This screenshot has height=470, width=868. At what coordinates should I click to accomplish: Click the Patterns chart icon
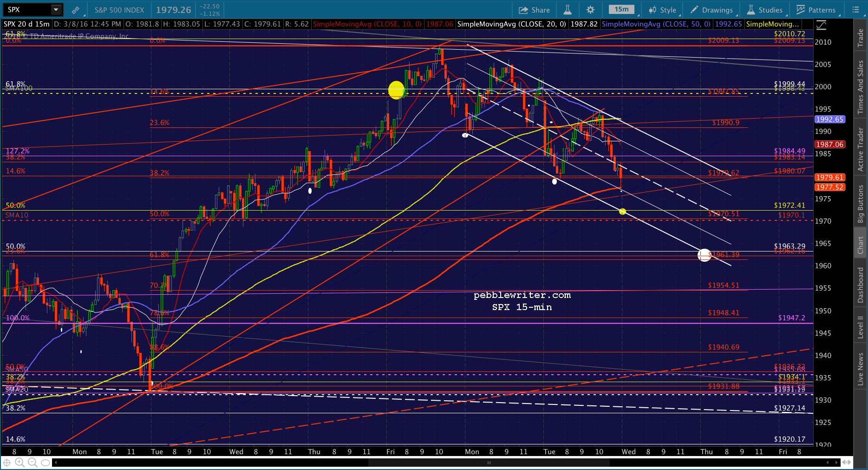click(800, 10)
